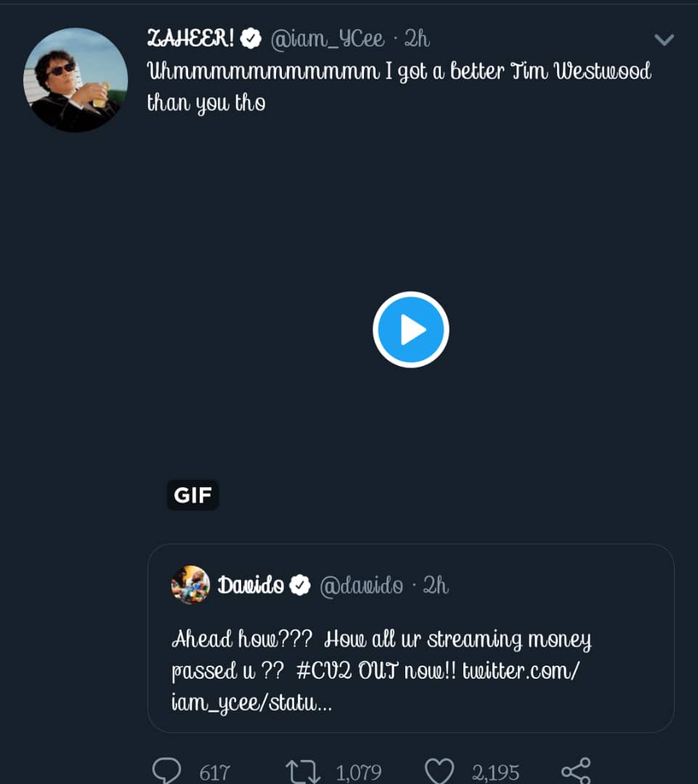View the 1,079 retweets count

pos(358,772)
